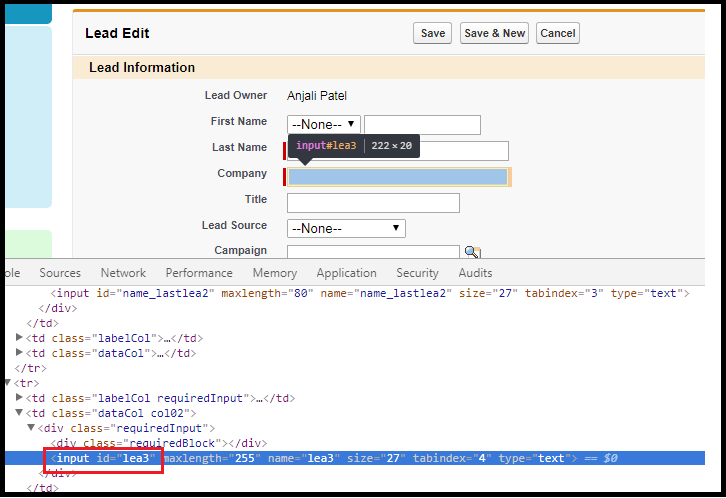Switch to the Network tab
The height and width of the screenshot is (498, 726).
pos(123,273)
